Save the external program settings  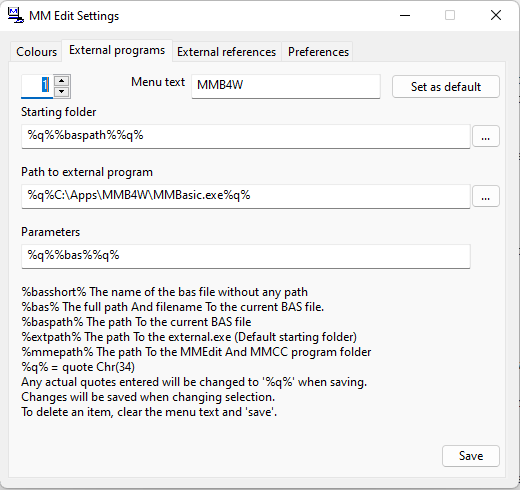pyautogui.click(x=471, y=456)
